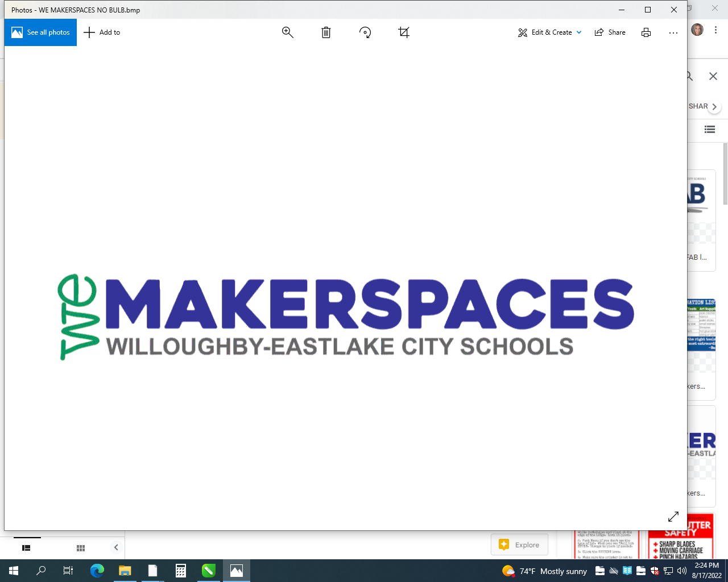
Task: Open the green pencil app in taskbar
Action: point(209,571)
